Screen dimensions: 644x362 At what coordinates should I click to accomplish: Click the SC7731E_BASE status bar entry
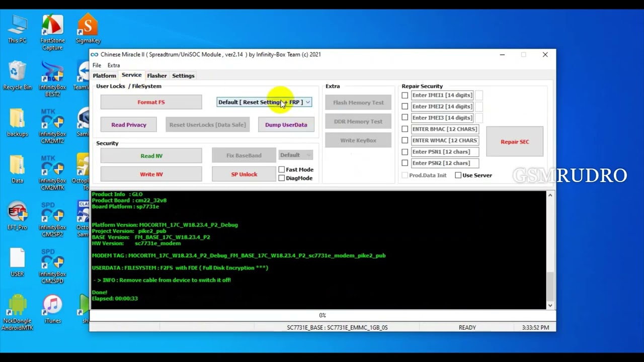click(337, 327)
